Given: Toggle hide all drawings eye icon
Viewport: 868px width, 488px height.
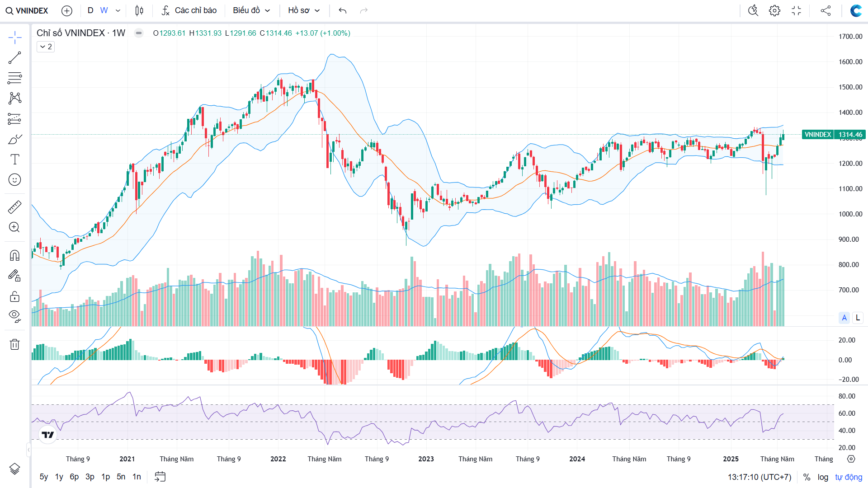Looking at the screenshot, I should pos(14,316).
